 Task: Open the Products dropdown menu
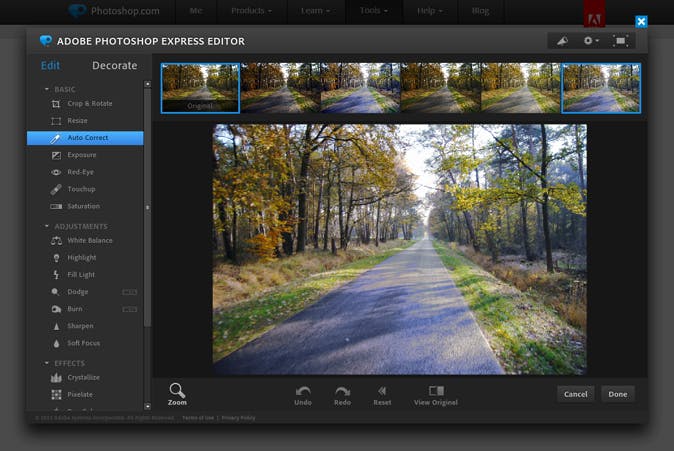tap(251, 11)
